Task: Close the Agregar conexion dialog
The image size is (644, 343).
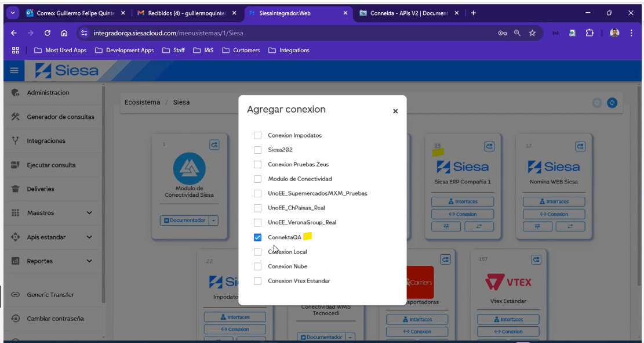Action: tap(395, 111)
